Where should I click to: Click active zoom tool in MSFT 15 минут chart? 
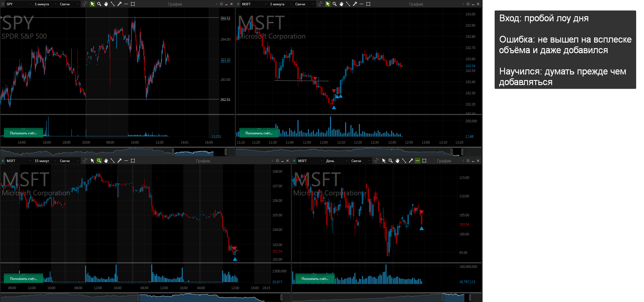99,161
